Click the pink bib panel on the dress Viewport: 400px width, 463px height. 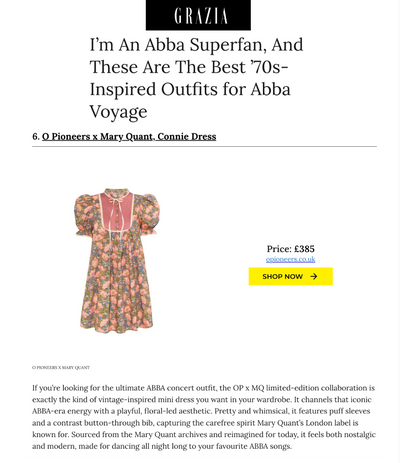(x=116, y=211)
